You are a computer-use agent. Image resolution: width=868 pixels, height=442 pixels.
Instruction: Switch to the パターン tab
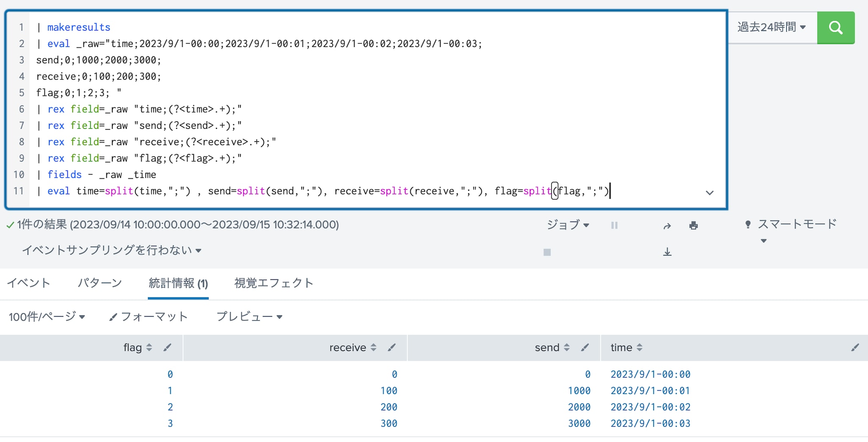(x=100, y=283)
